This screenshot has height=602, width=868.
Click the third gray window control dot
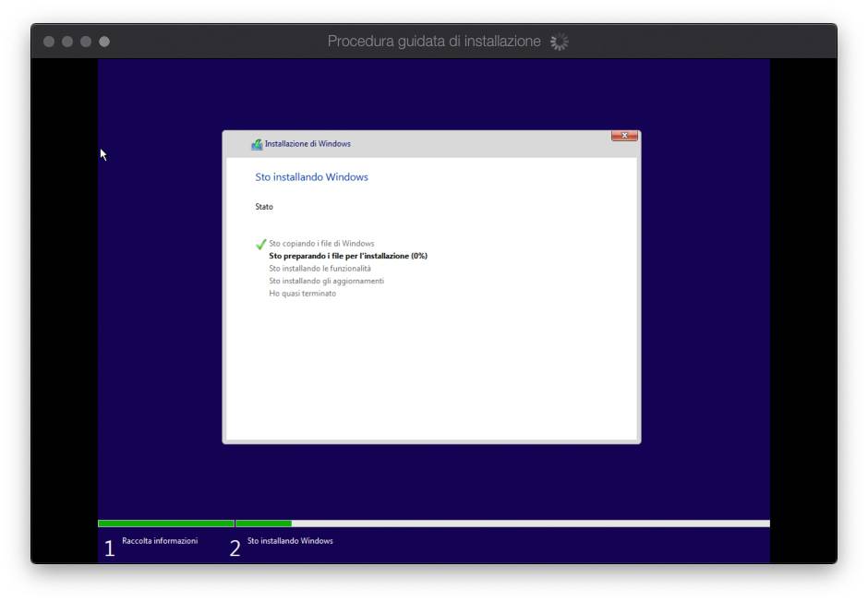(86, 42)
